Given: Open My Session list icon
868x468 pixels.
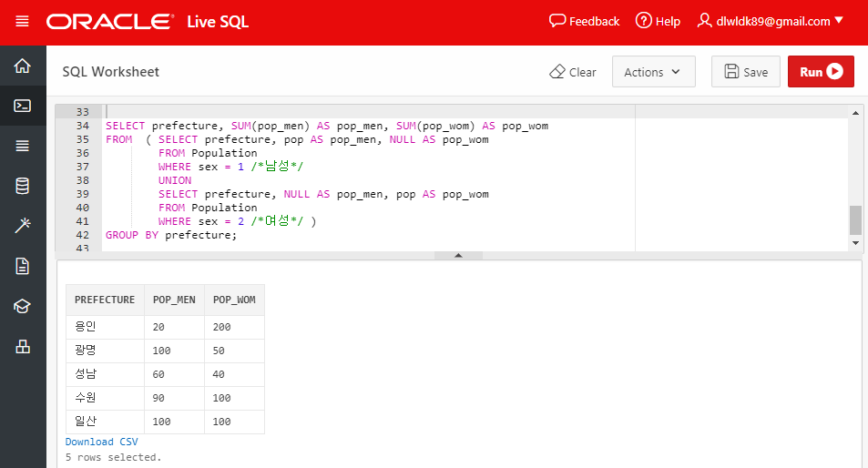Looking at the screenshot, I should [23, 146].
